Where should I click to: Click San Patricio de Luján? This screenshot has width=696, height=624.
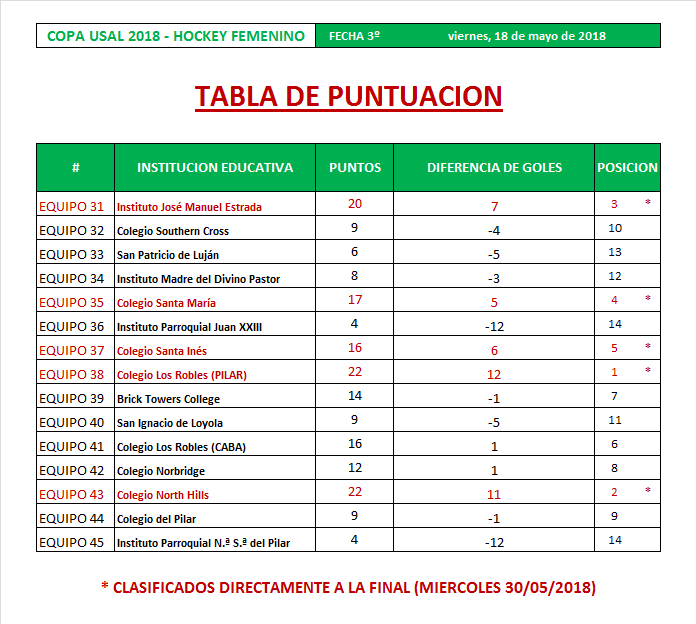[x=168, y=255]
